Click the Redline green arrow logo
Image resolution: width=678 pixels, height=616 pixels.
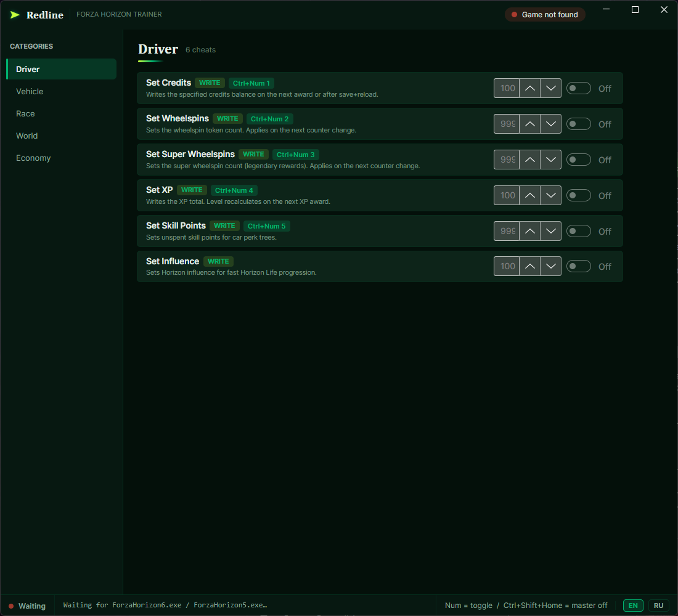15,15
